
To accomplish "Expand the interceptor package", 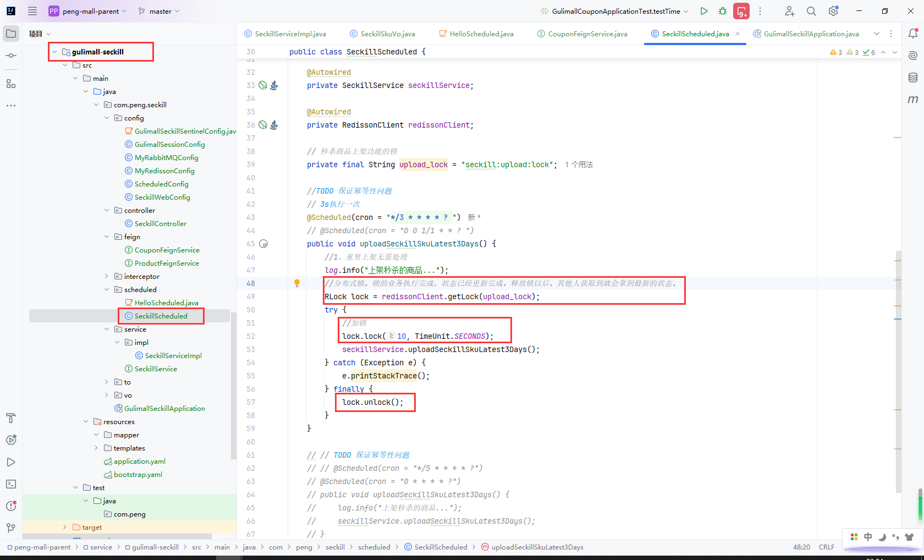I will 107,276.
